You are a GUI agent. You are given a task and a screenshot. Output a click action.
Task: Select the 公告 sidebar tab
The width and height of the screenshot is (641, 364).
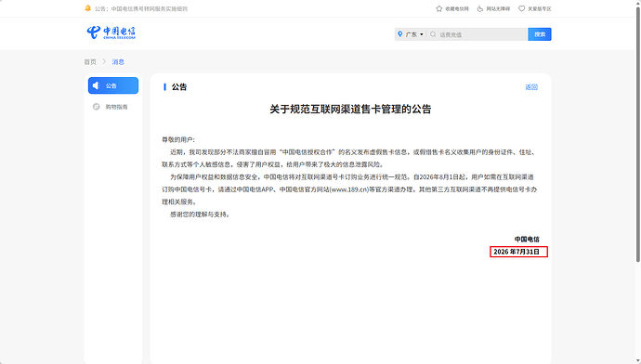click(x=113, y=85)
